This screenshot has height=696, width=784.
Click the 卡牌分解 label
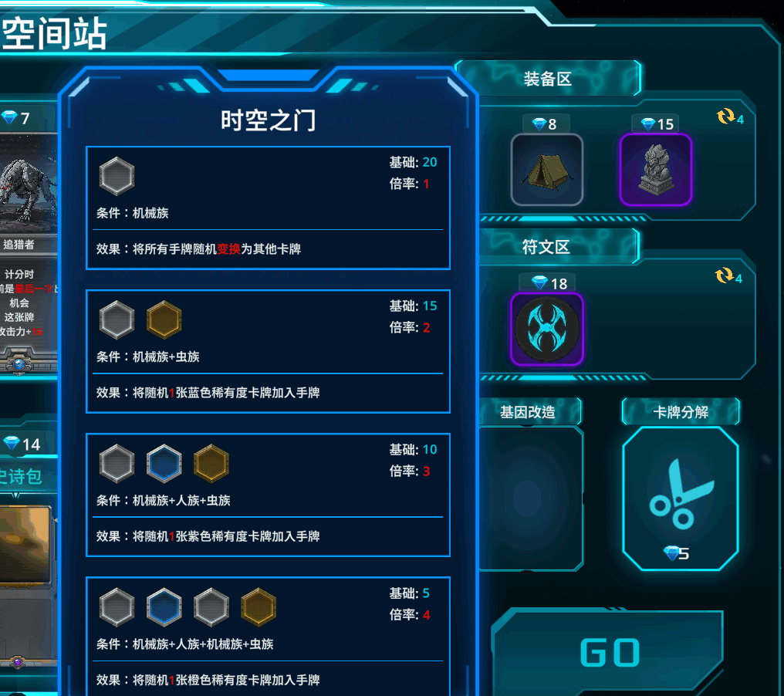pos(681,412)
